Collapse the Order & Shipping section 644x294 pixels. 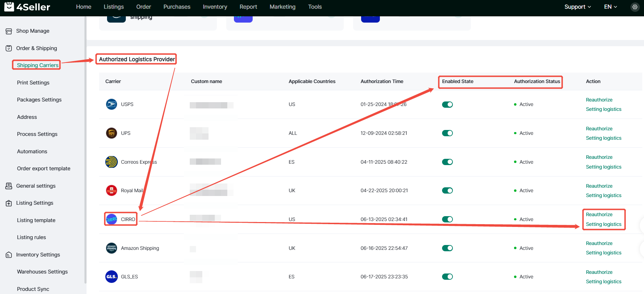click(x=36, y=48)
